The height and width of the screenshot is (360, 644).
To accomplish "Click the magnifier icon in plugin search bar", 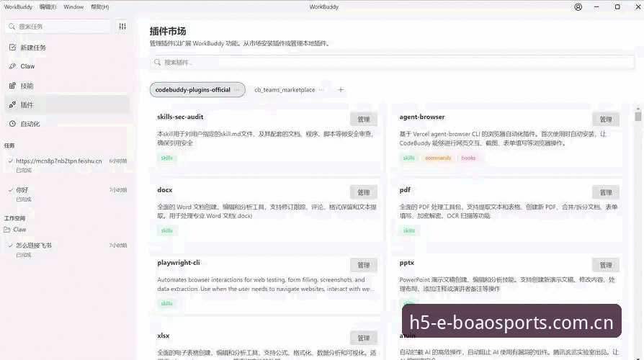I will [x=157, y=63].
